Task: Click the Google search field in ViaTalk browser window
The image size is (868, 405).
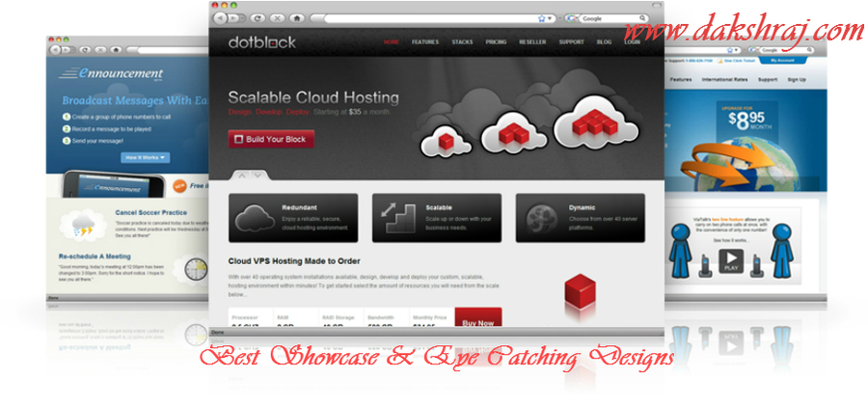Action: coord(788,50)
